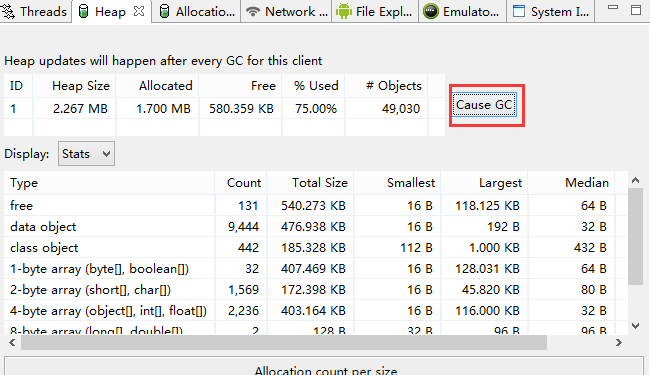Click the Allocated column header
This screenshot has width=650, height=375.
click(158, 86)
